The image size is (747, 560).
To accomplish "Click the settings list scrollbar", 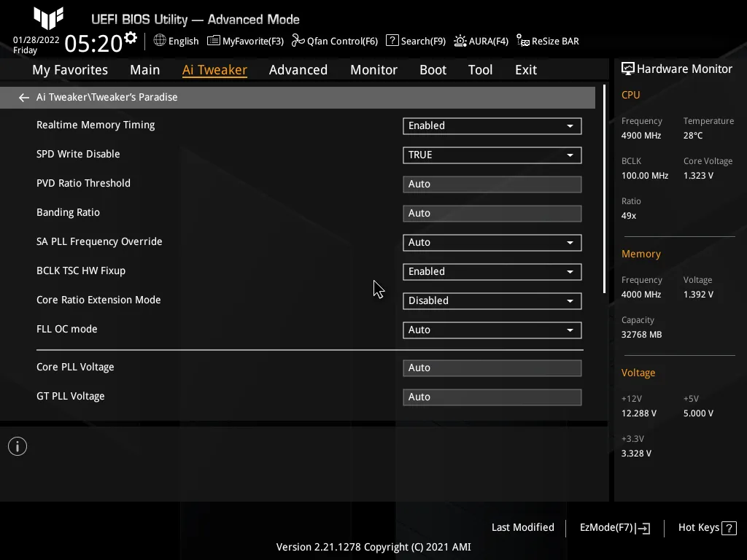I will 604,189.
